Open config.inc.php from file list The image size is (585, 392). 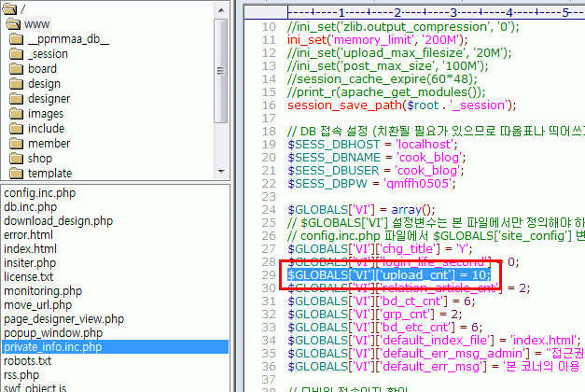pyautogui.click(x=41, y=192)
